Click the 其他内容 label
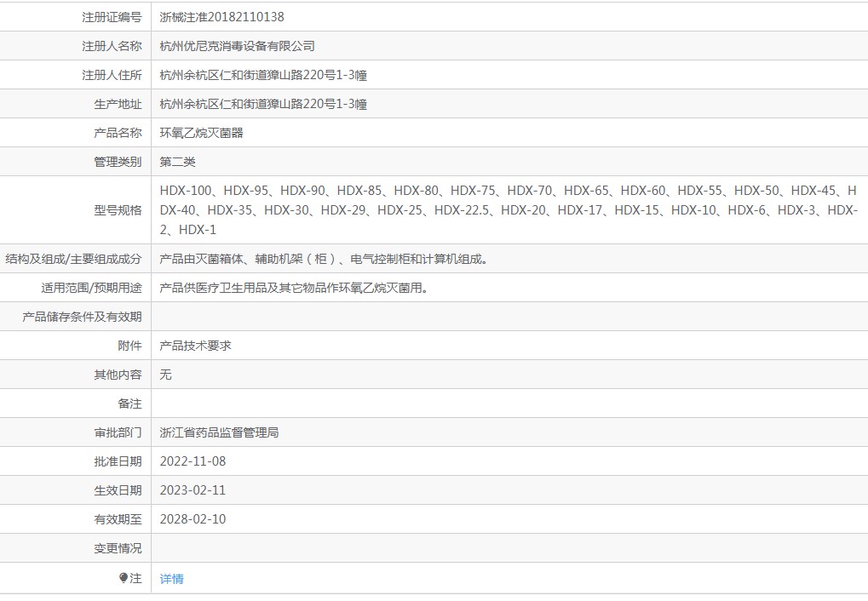The image size is (868, 601). click(118, 375)
